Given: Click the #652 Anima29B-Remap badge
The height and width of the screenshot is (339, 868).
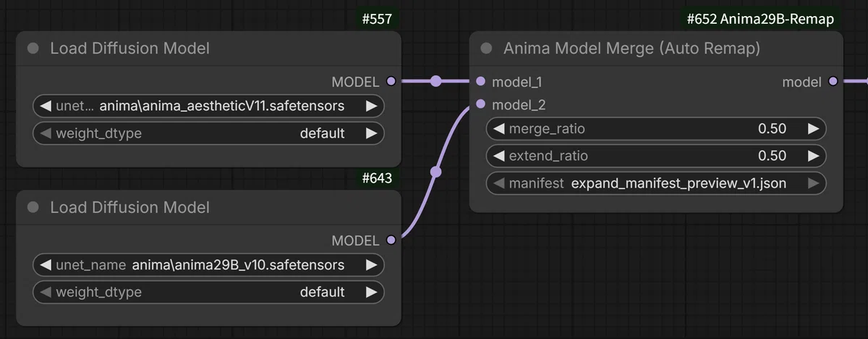Looking at the screenshot, I should (x=760, y=19).
